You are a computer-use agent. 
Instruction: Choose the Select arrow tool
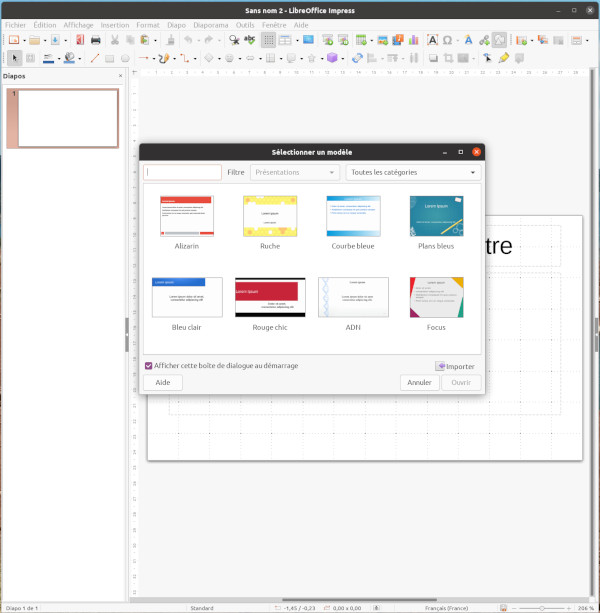click(15, 58)
